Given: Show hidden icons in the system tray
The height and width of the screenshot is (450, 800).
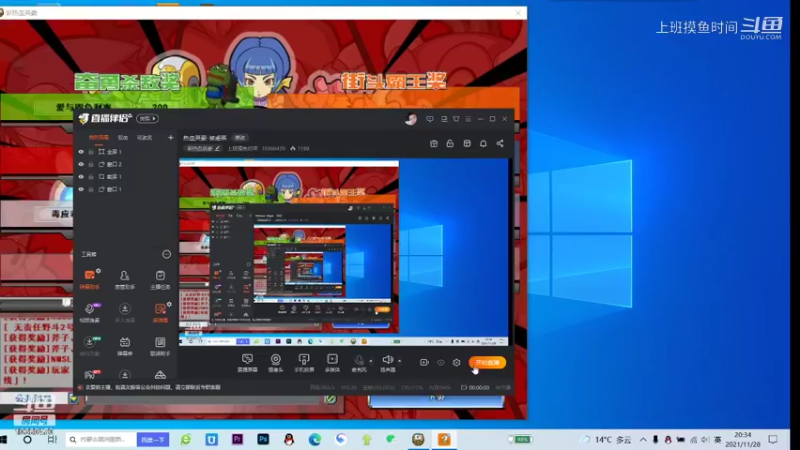Looking at the screenshot, I should tap(643, 439).
